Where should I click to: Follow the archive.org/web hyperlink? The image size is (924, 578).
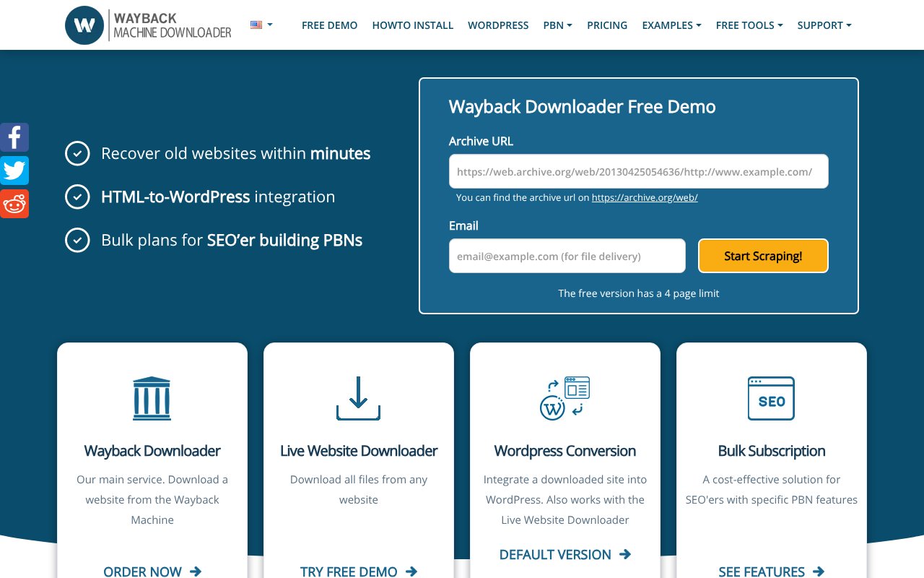click(x=644, y=197)
